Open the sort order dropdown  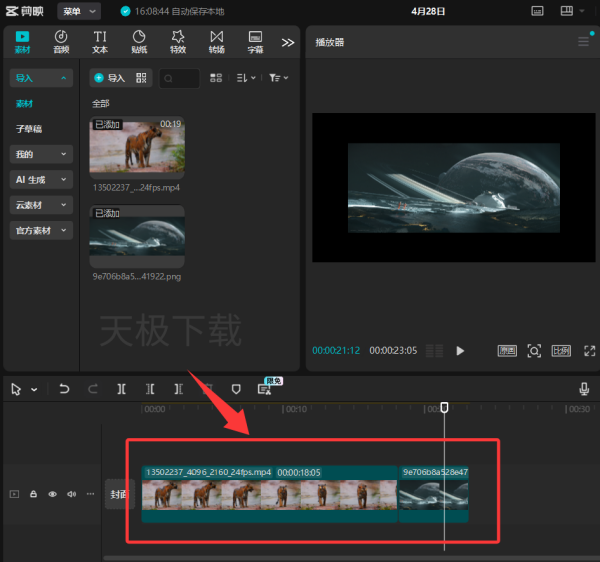click(x=246, y=78)
